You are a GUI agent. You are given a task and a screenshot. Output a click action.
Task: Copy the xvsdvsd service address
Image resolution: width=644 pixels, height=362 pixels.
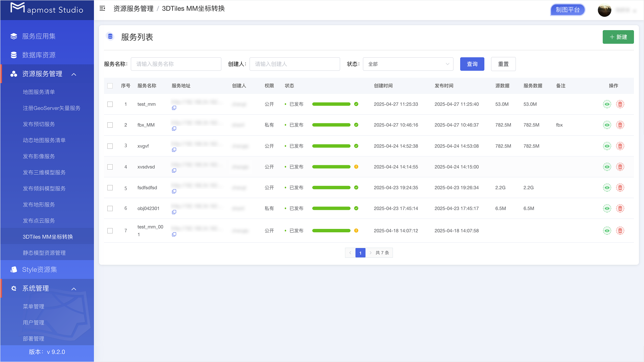coord(174,171)
